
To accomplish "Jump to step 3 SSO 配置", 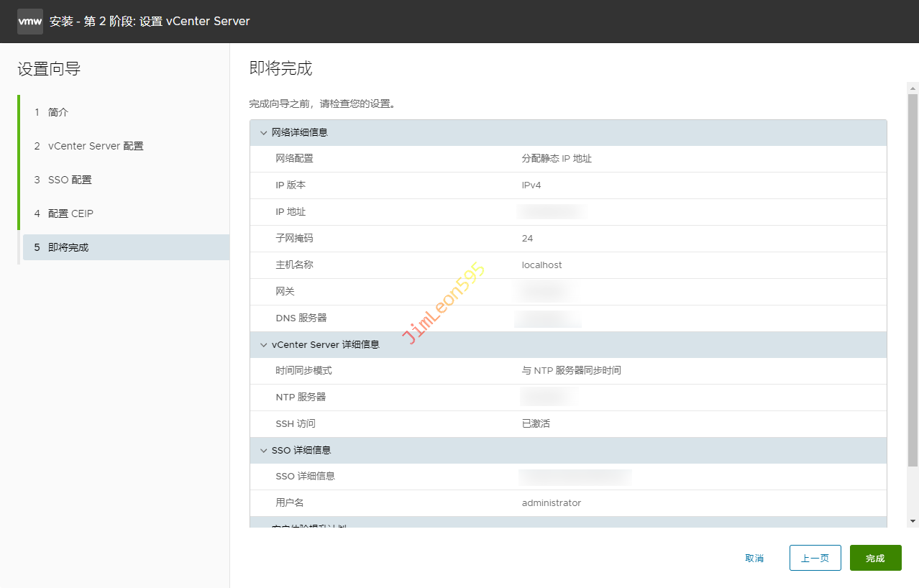I will pyautogui.click(x=69, y=180).
